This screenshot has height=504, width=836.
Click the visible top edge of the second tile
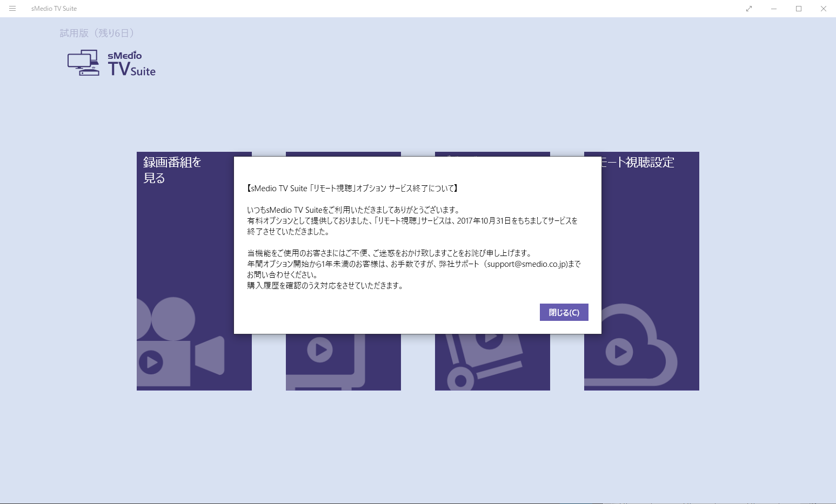[x=343, y=154]
